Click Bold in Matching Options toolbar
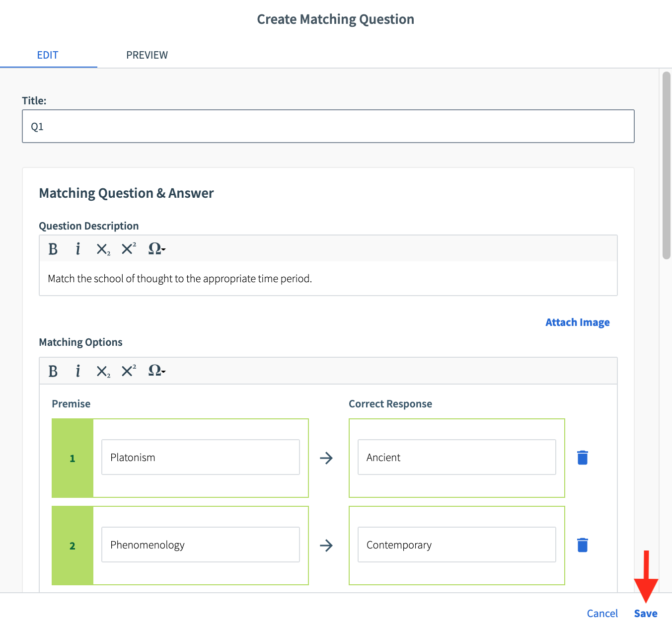This screenshot has width=672, height=630. pyautogui.click(x=53, y=371)
